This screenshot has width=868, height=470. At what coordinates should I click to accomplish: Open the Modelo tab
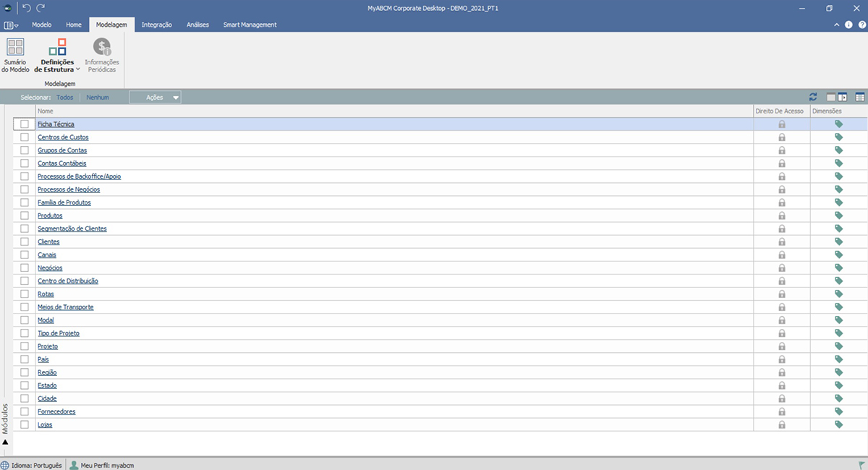(41, 25)
